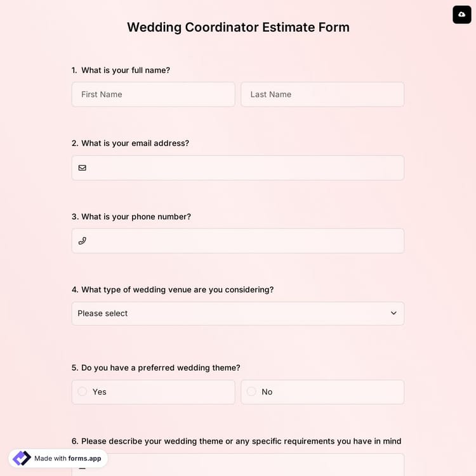Click the Last Name input field
The image size is (476, 476).
click(322, 95)
